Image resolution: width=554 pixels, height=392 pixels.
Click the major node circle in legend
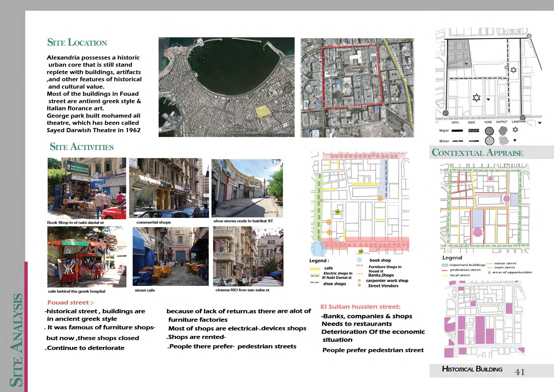(489, 131)
